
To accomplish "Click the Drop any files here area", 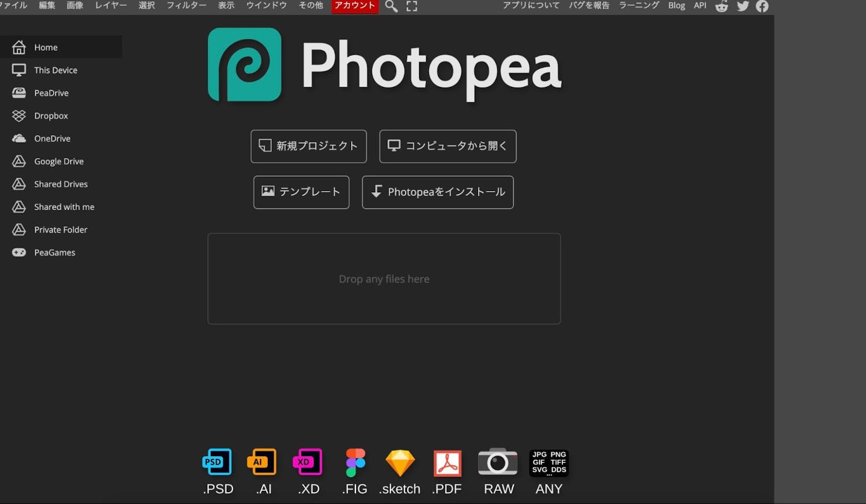I will click(x=384, y=279).
